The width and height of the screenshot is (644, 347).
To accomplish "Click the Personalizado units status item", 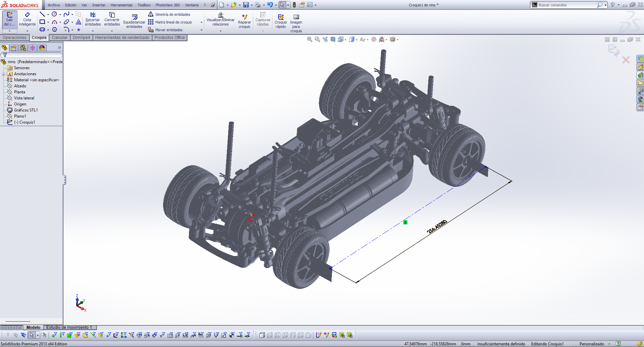I will (x=592, y=344).
